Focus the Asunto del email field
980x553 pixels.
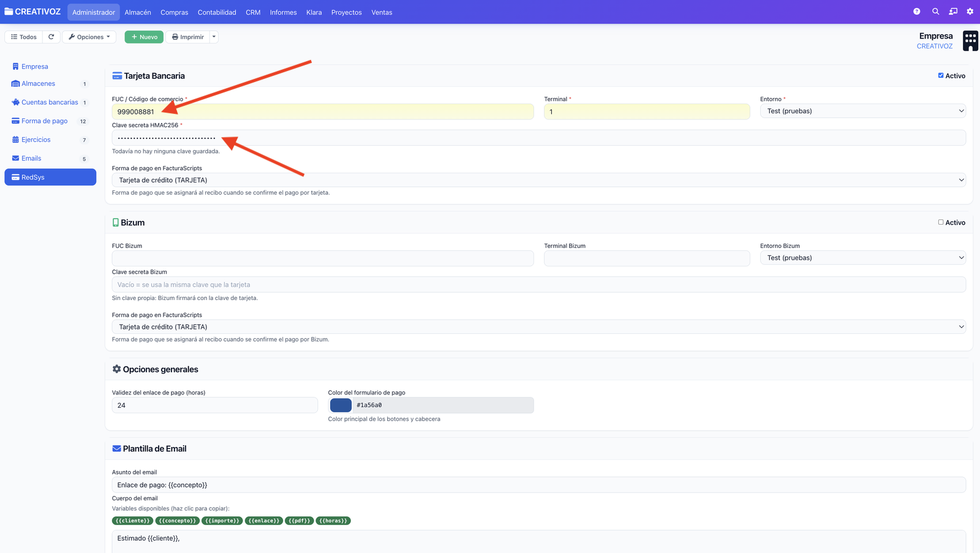539,485
